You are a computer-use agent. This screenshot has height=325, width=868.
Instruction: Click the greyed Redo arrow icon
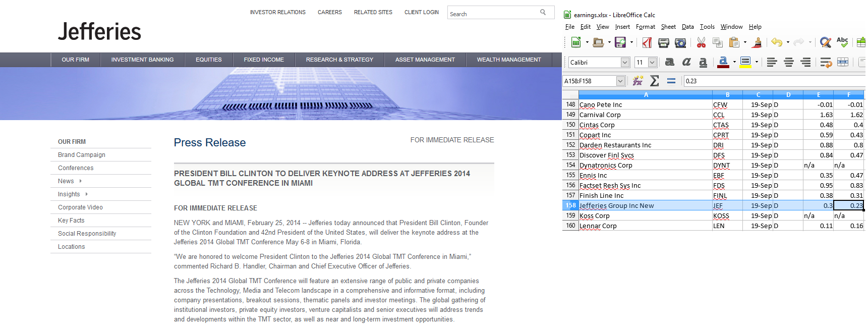tap(799, 43)
